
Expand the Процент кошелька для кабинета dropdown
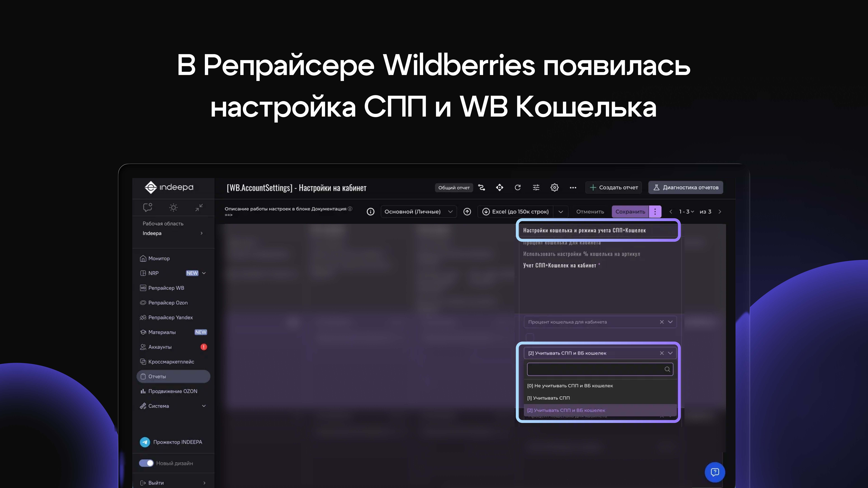click(x=670, y=322)
